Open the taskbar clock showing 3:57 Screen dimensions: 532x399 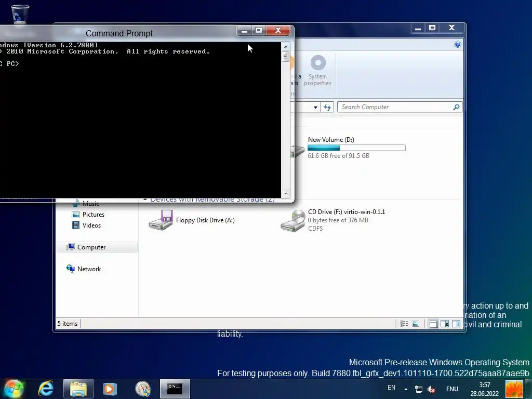click(x=485, y=389)
